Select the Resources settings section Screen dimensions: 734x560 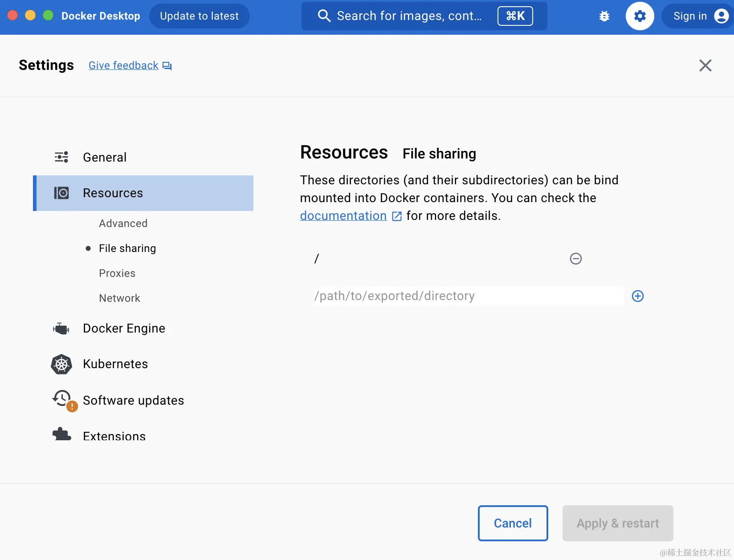click(143, 193)
